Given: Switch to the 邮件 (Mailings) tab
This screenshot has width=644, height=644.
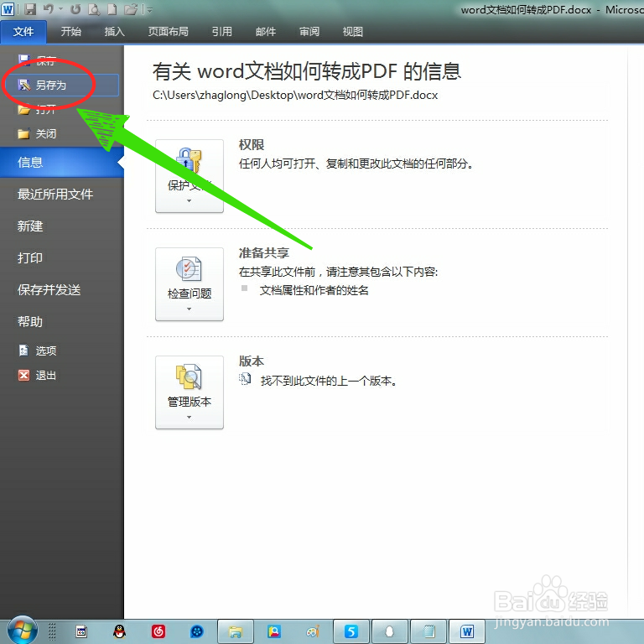Looking at the screenshot, I should click(x=266, y=32).
